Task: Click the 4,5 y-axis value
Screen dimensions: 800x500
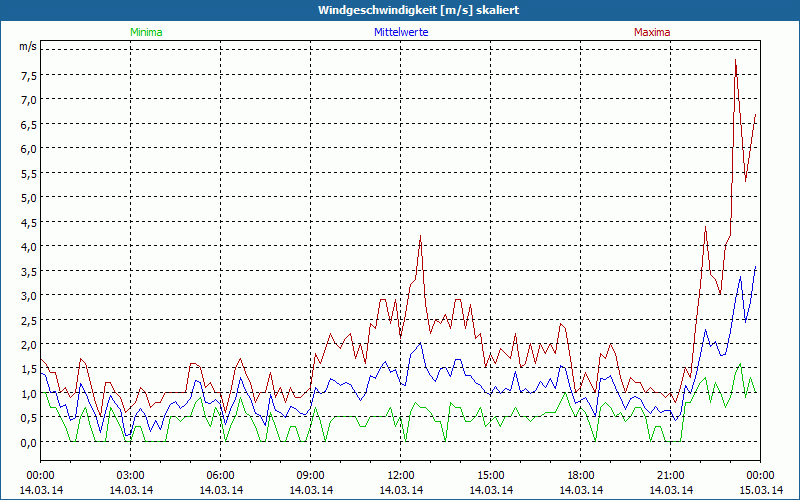Action: (29, 222)
